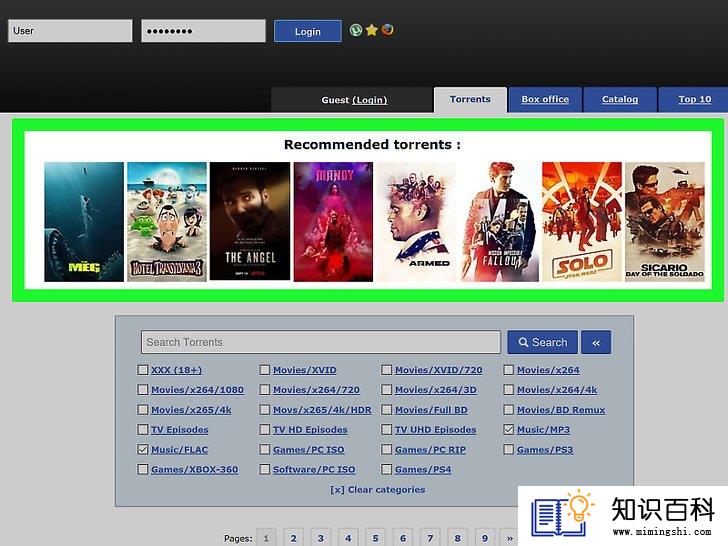Tick the TV UHD Episodes checkbox
728x546 pixels.
coord(386,429)
